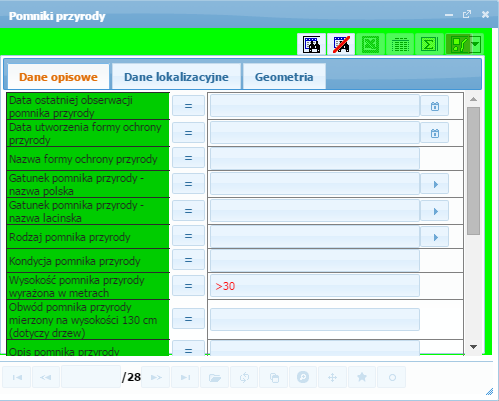The height and width of the screenshot is (401, 499).
Task: Open calendar for Data utworzenia formy ochrony
Action: click(x=434, y=133)
